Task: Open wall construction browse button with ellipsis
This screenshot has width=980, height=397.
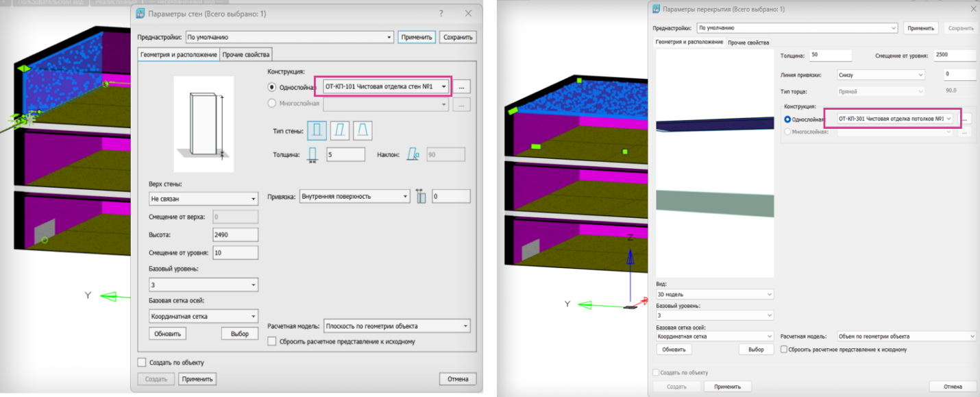Action: [462, 87]
